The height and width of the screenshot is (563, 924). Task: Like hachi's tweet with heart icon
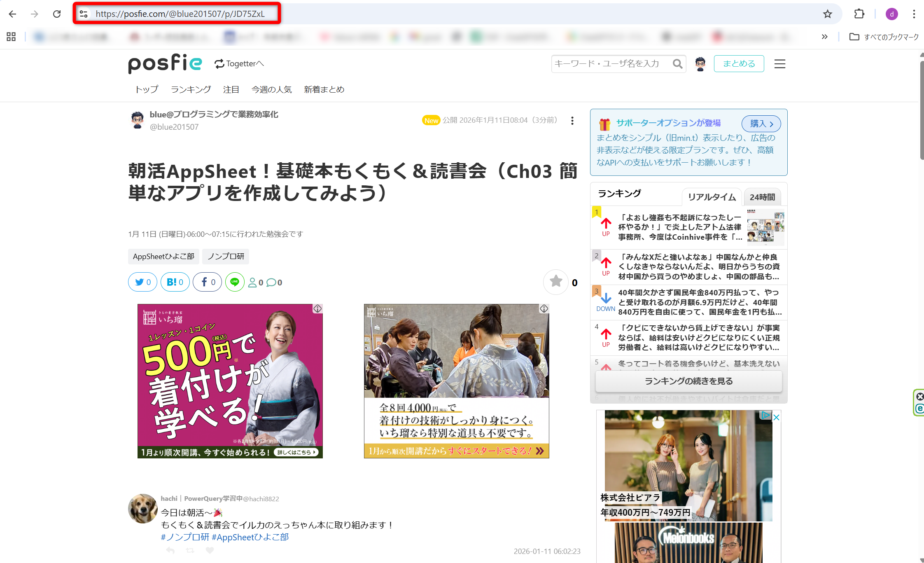click(x=210, y=550)
